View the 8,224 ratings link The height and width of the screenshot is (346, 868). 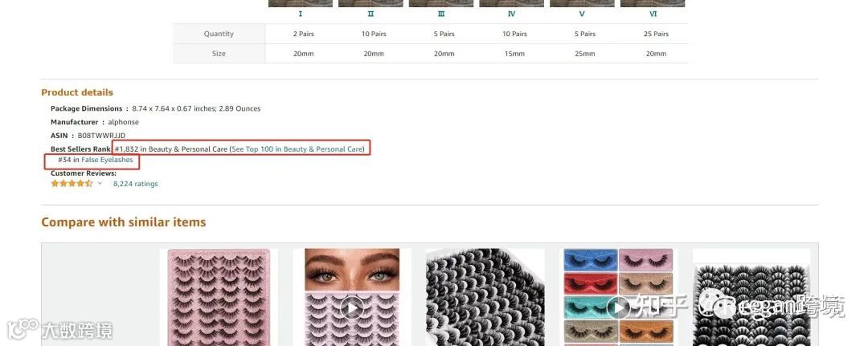pos(136,184)
